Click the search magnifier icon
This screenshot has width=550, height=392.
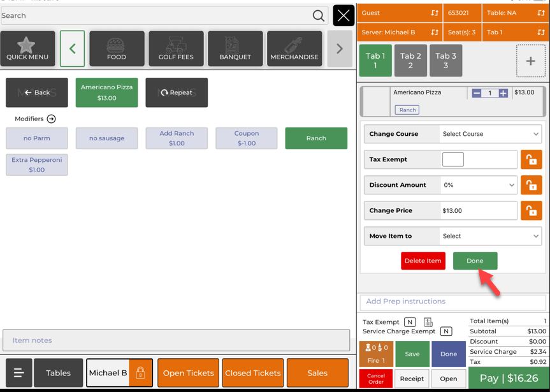[318, 16]
